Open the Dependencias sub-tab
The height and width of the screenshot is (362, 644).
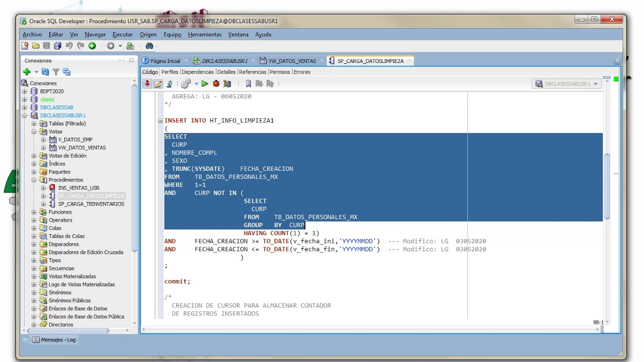pyautogui.click(x=198, y=72)
